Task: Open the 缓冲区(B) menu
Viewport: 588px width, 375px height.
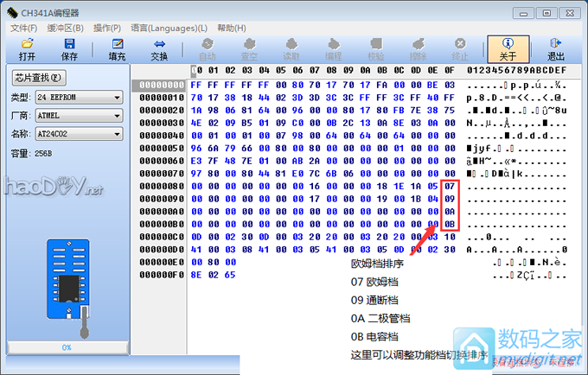Action: tap(67, 28)
